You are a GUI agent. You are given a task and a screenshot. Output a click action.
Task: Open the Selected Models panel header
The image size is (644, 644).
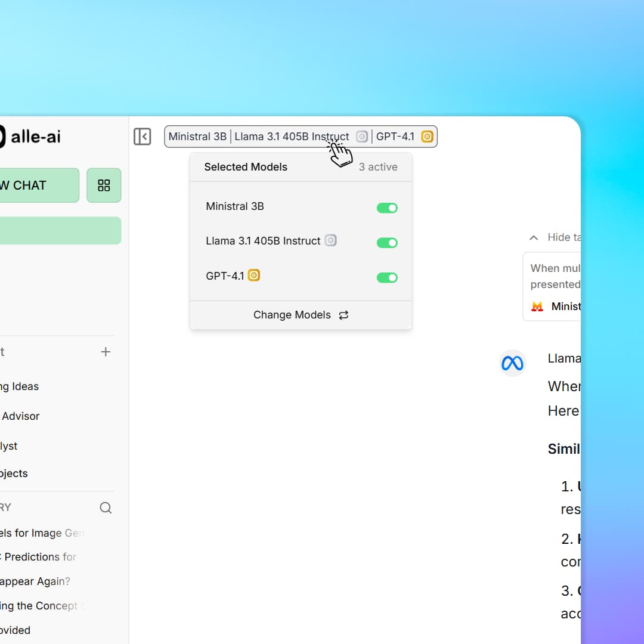coord(246,167)
